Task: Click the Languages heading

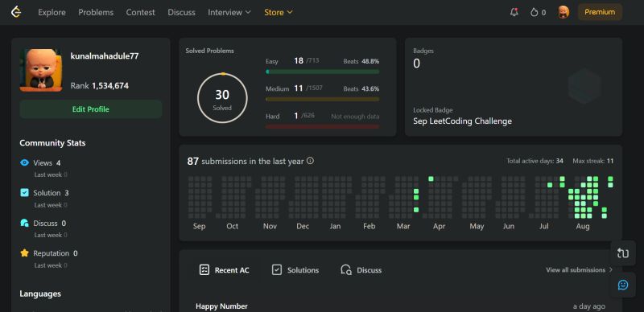Action: point(40,294)
